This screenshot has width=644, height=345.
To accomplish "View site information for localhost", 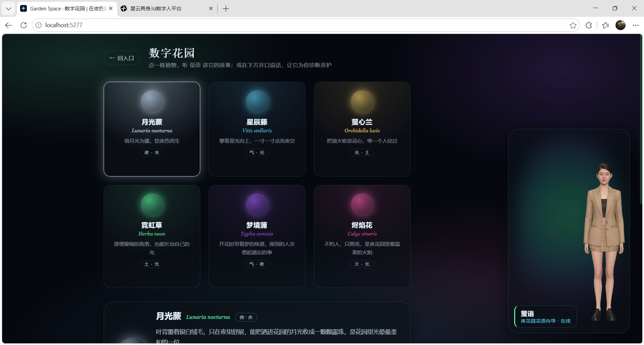I will [39, 25].
